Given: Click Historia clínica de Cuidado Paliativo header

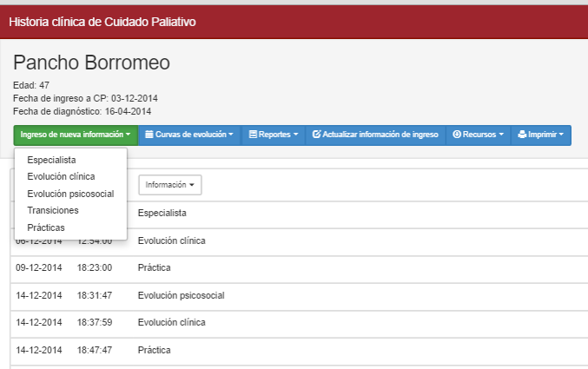Looking at the screenshot, I should pyautogui.click(x=102, y=22).
